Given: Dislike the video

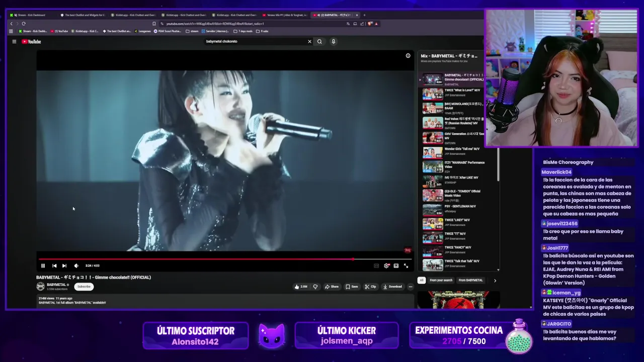Looking at the screenshot, I should [x=315, y=287].
